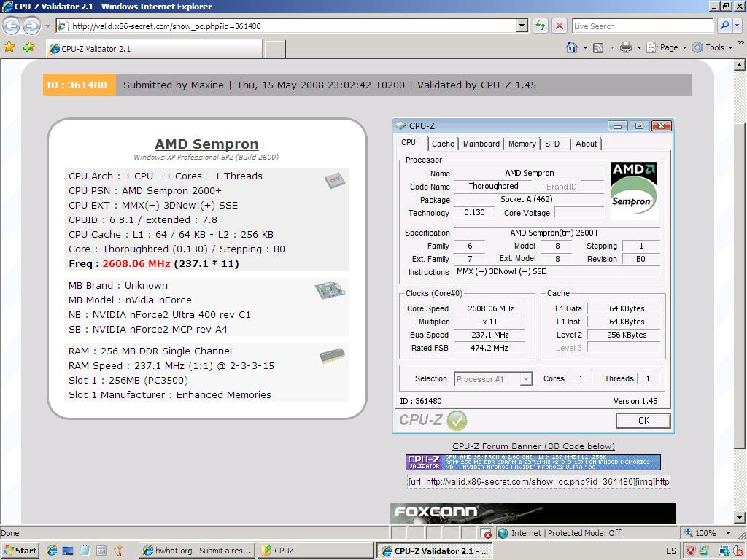Open the 100% zoom level control
Screen dimensions: 747x560
point(700,533)
